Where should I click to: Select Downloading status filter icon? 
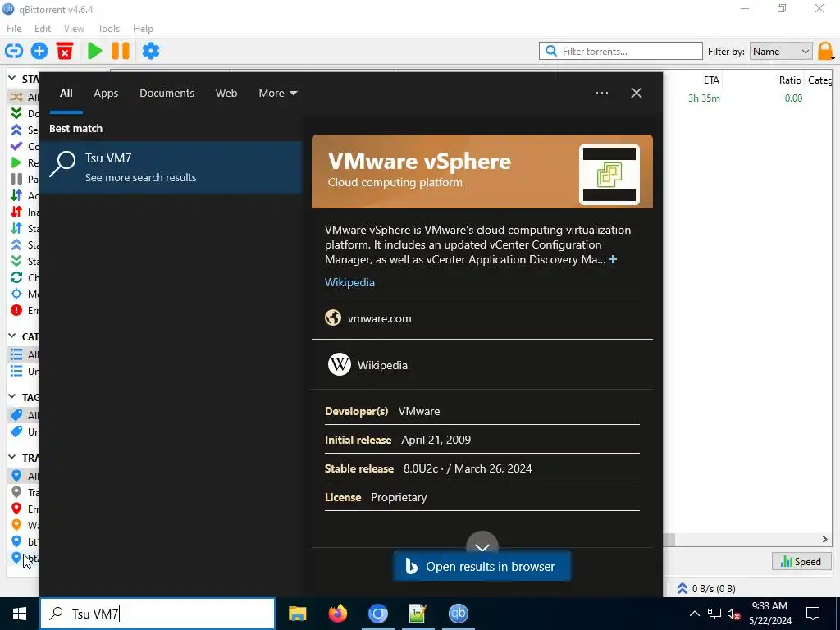(16, 113)
